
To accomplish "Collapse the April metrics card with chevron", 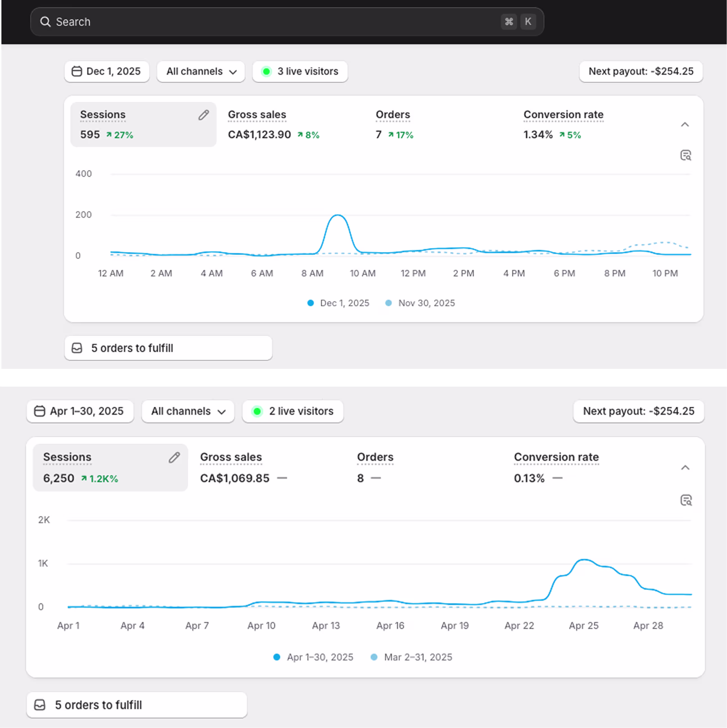I will pos(685,468).
